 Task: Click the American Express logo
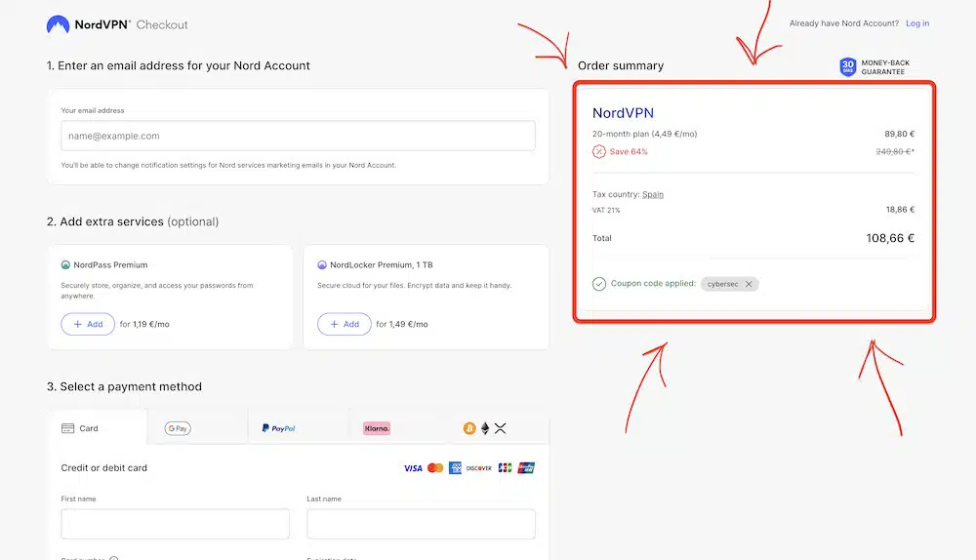tap(455, 468)
